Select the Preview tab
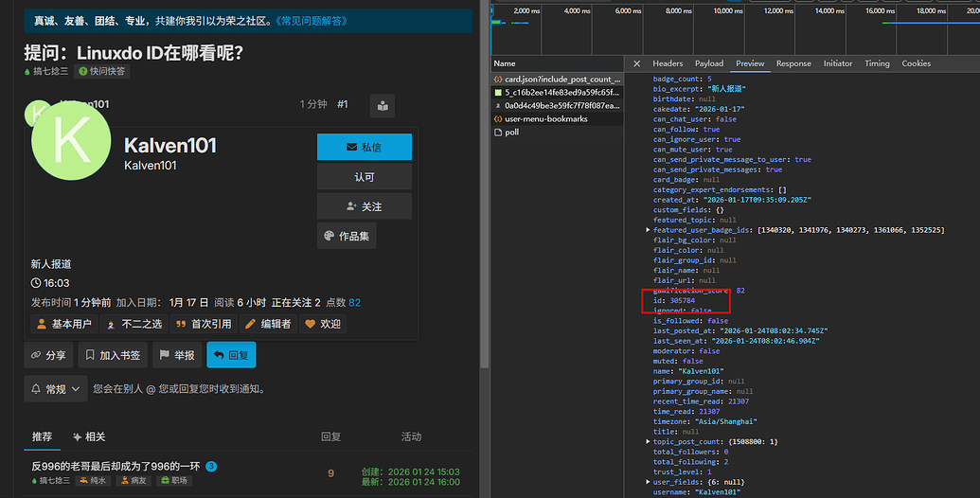The height and width of the screenshot is (498, 980). click(750, 63)
